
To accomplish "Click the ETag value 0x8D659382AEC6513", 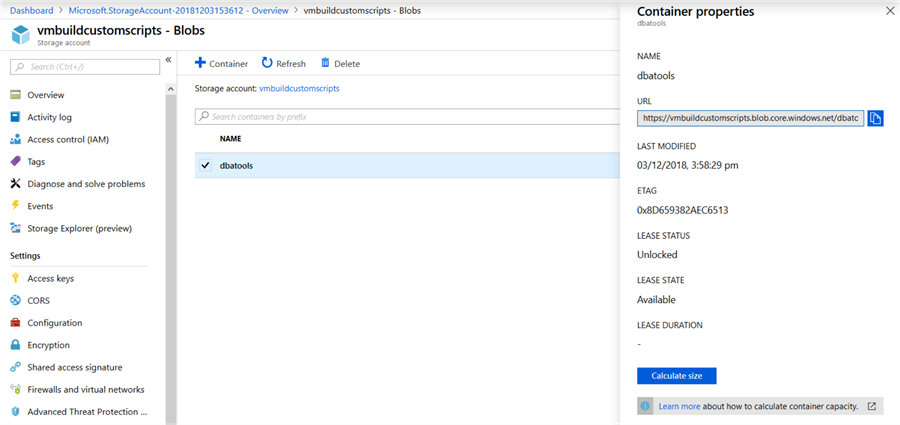I will click(x=682, y=210).
